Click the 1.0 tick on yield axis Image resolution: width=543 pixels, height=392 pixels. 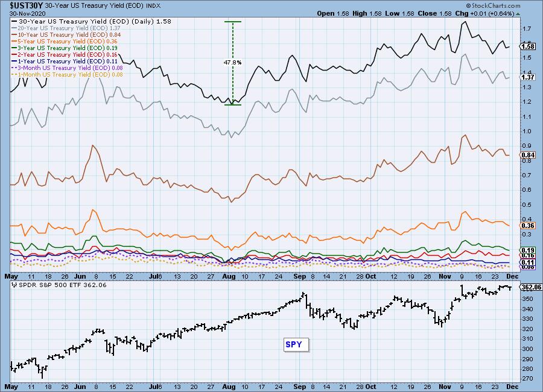[x=527, y=131]
